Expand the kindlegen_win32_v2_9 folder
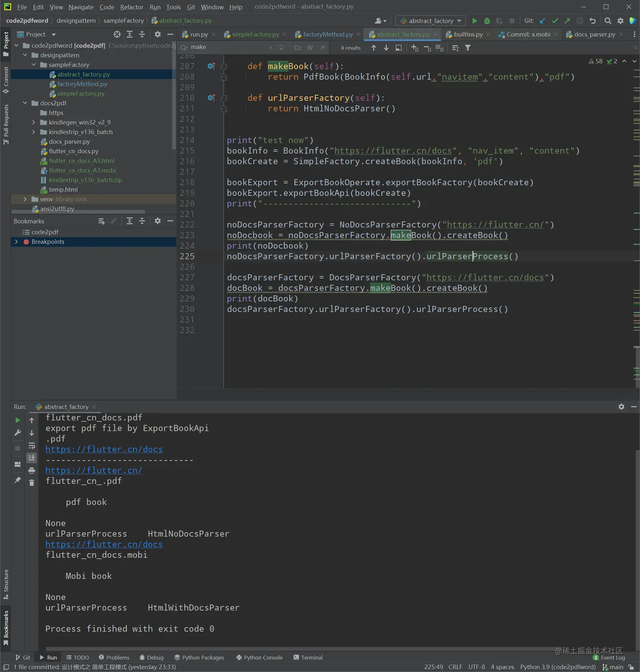This screenshot has width=640, height=672. coord(34,122)
